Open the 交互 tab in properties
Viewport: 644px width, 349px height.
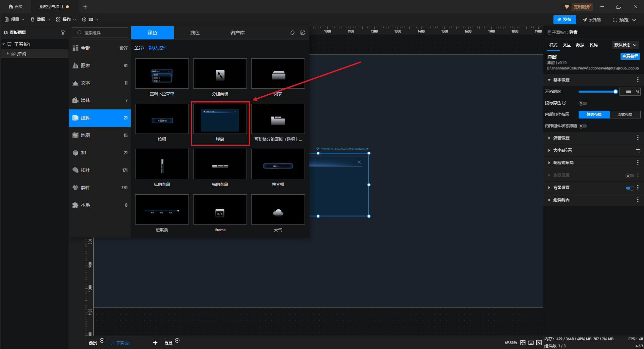click(x=567, y=45)
